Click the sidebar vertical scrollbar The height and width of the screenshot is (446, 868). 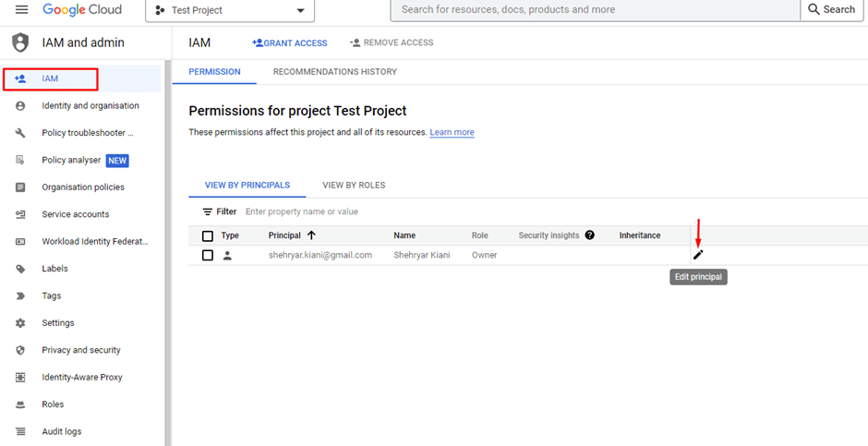pyautogui.click(x=167, y=249)
